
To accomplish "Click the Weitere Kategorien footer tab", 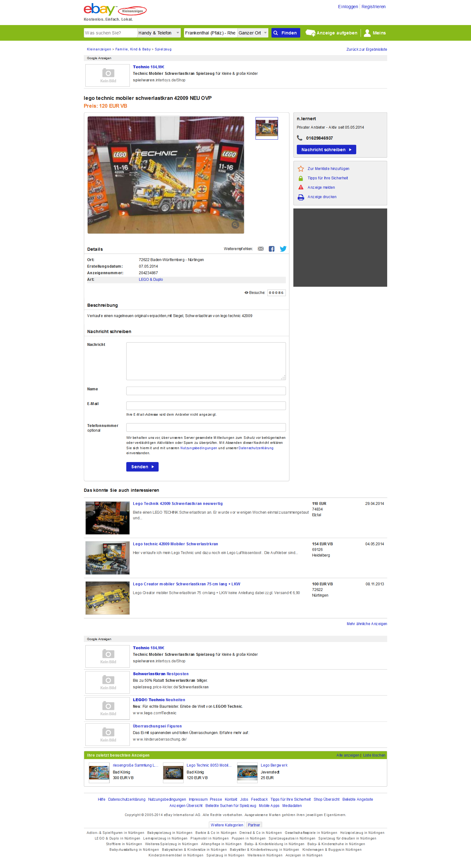I will pos(227,825).
